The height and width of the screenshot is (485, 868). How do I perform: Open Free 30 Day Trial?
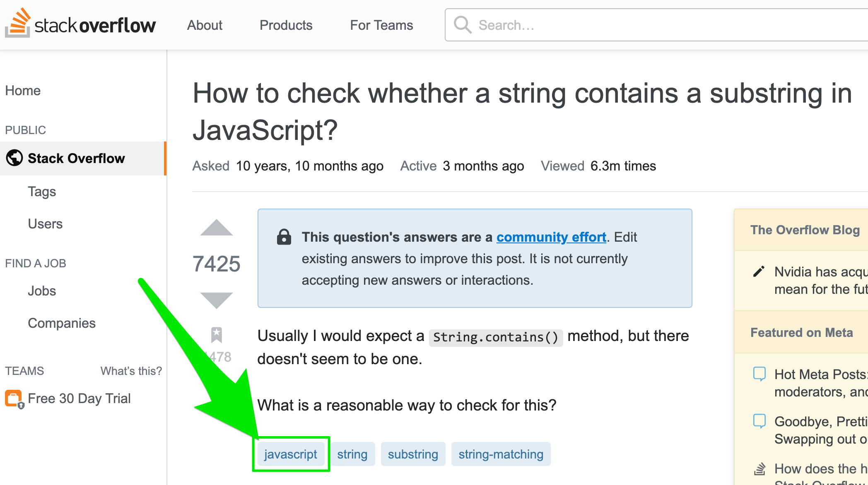79,399
